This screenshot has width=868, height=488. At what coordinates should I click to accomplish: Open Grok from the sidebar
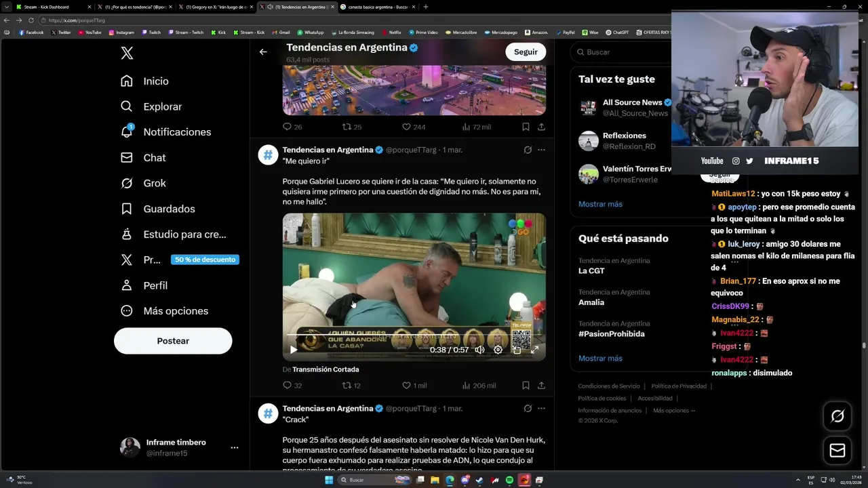143,183
